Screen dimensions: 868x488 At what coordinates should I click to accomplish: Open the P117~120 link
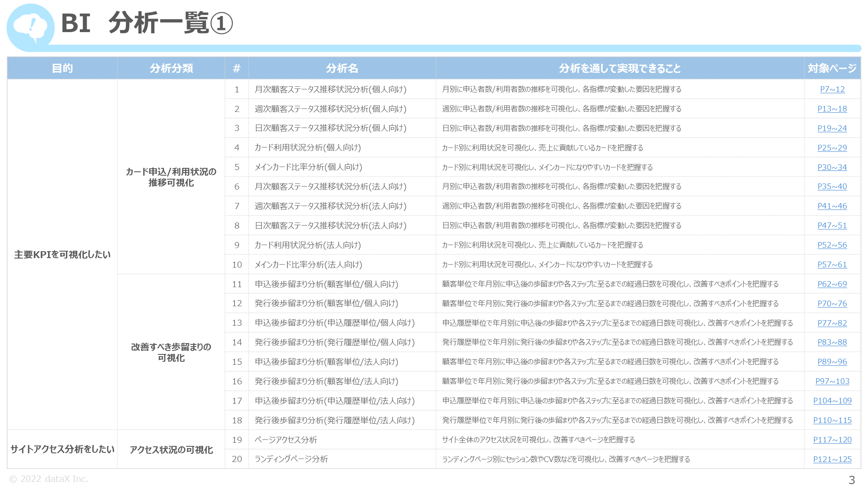point(832,440)
